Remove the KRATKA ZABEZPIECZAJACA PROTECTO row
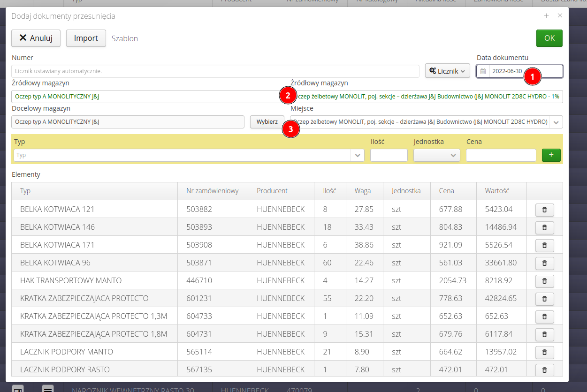This screenshot has height=392, width=587. click(544, 299)
